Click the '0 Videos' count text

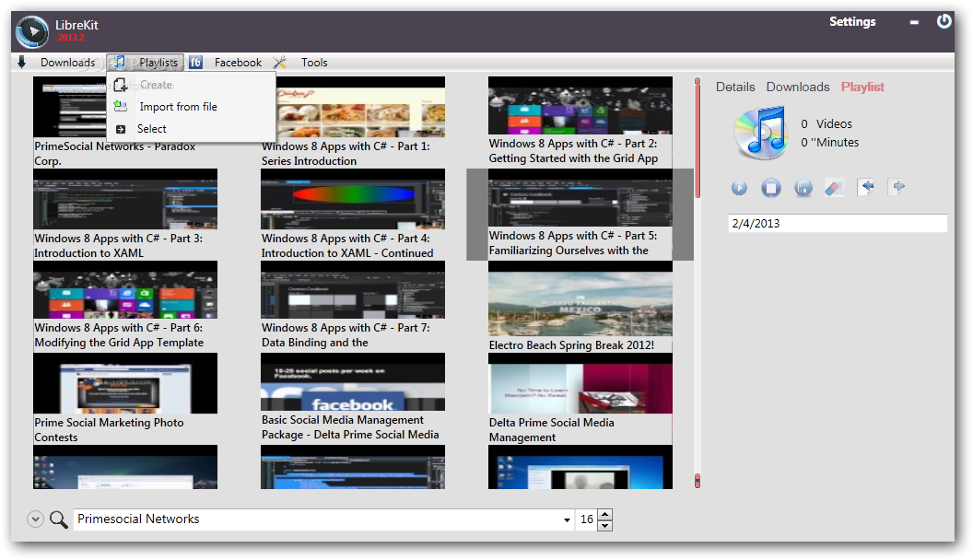pyautogui.click(x=826, y=124)
